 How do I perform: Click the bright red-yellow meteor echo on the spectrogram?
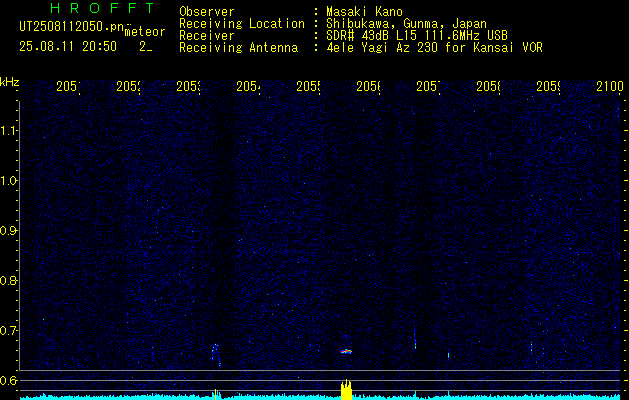[346, 351]
